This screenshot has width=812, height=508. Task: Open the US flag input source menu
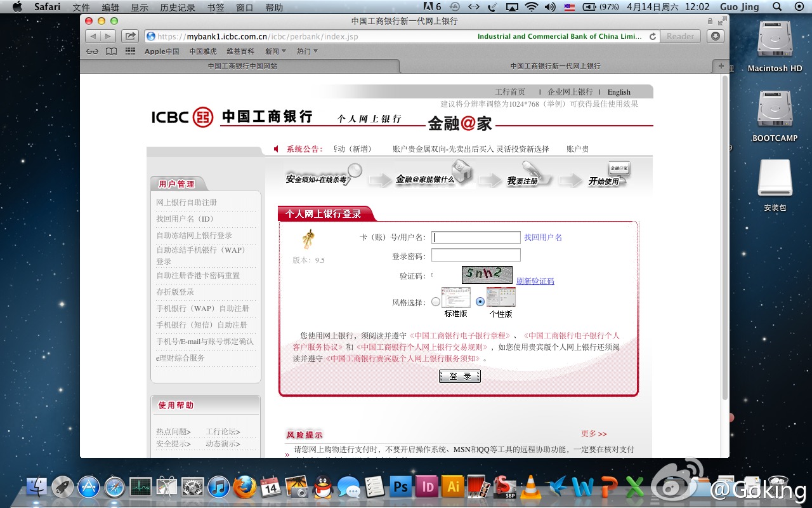click(569, 7)
